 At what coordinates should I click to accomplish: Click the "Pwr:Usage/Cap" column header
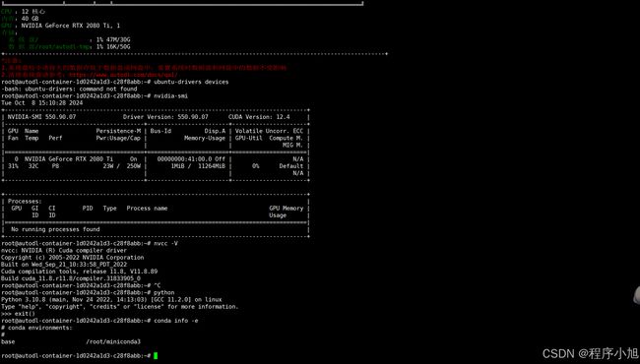[118, 138]
